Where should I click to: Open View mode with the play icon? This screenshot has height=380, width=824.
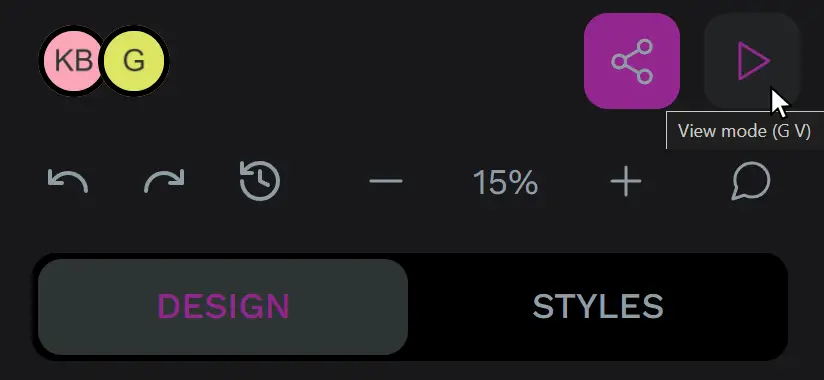pos(752,61)
